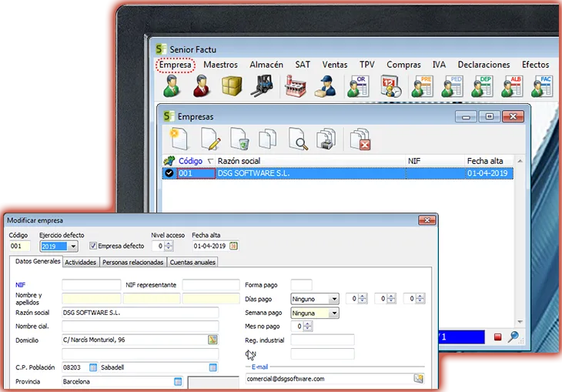Screen dimensions: 562x392
Task: Open the Ventas menu
Action: pos(335,65)
